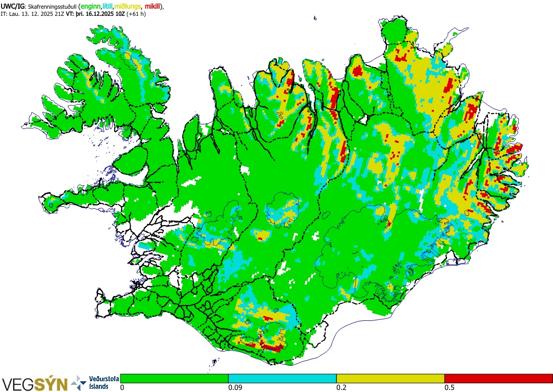Click the yellow word 'miðlungs' in title
The height and width of the screenshot is (392, 553).
tap(128, 7)
